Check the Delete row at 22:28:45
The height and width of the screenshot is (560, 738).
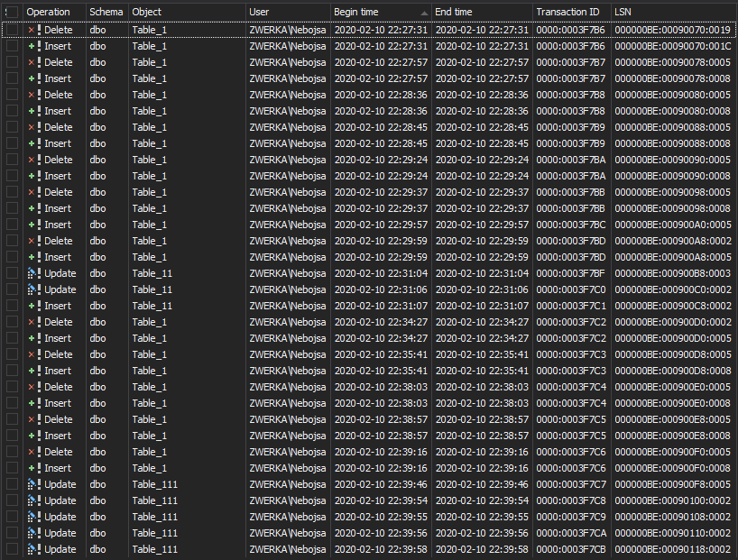point(13,127)
